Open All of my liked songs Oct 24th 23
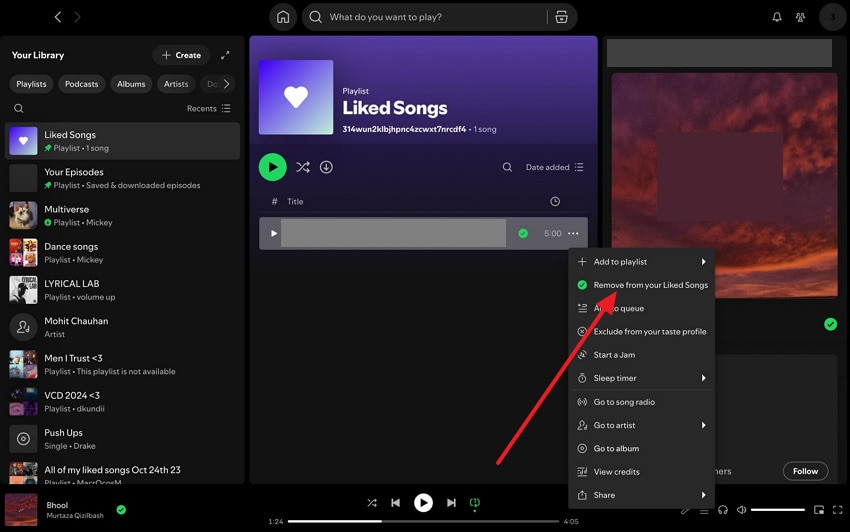850x532 pixels. click(123, 473)
